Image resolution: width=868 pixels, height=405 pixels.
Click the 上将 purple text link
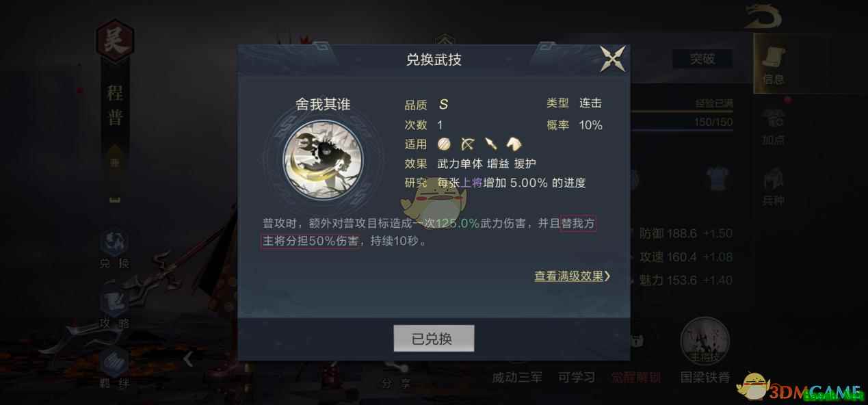472,183
